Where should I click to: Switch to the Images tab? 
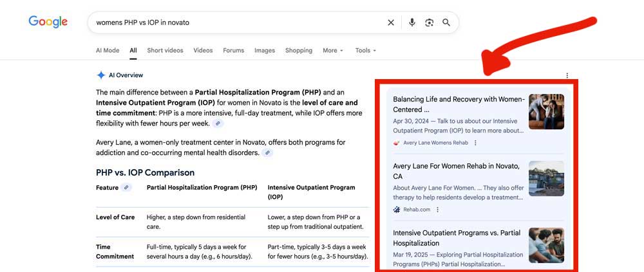click(x=264, y=51)
